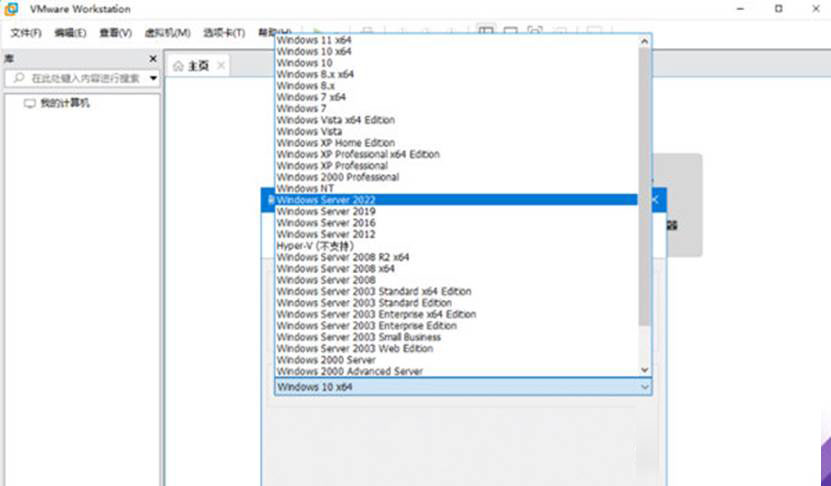Minimize the VMware Workstation window
Image resolution: width=831 pixels, height=486 pixels.
click(x=740, y=9)
